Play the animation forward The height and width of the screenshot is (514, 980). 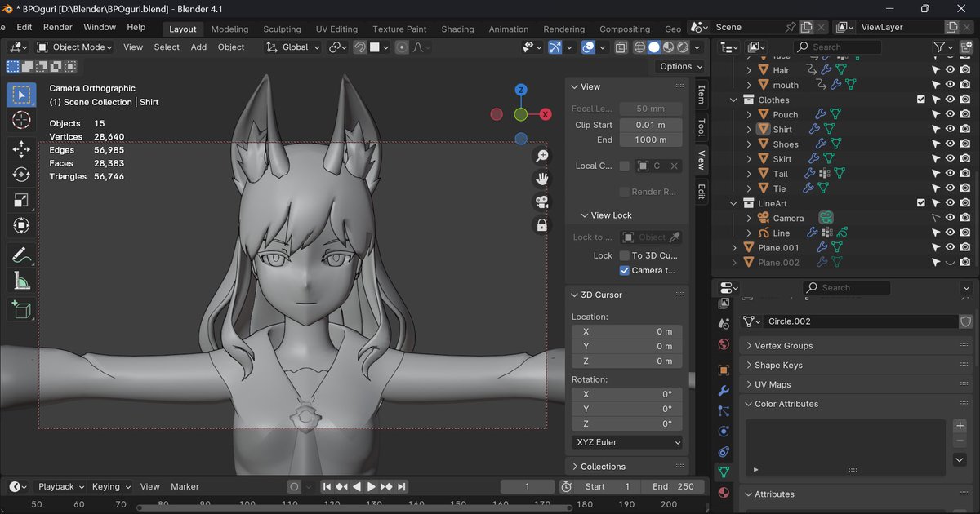click(x=371, y=486)
